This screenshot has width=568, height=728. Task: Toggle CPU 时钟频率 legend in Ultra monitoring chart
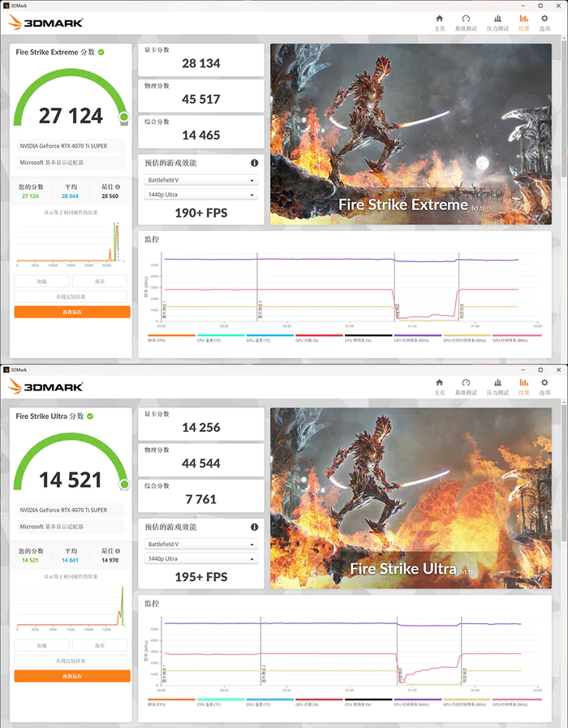coord(418,702)
